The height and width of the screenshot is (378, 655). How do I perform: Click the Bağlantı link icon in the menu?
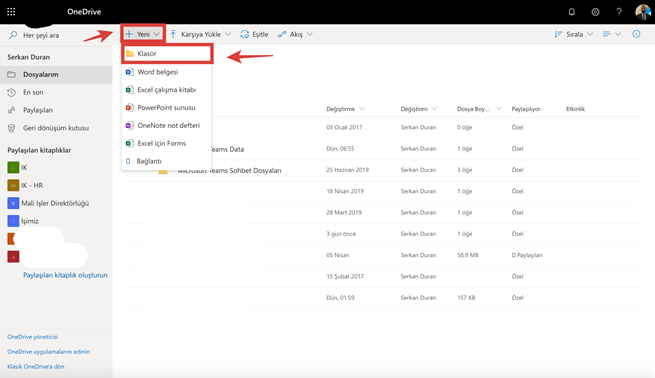click(x=128, y=161)
